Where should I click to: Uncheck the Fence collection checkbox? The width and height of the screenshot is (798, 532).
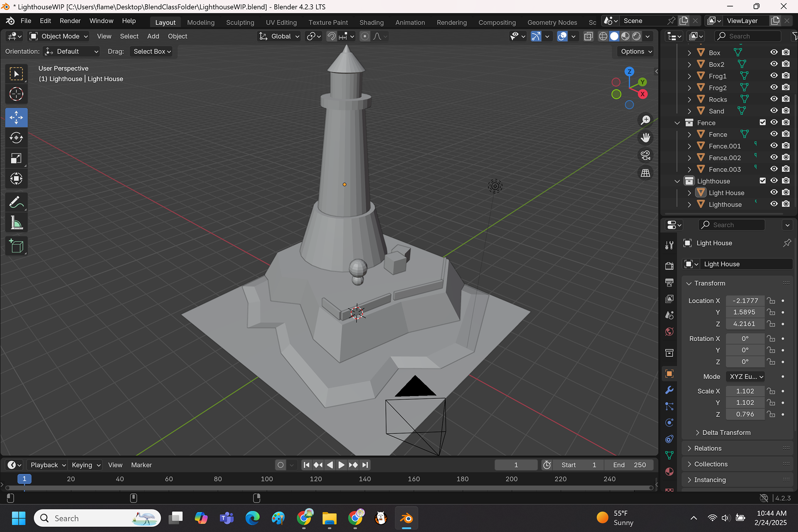(x=763, y=122)
